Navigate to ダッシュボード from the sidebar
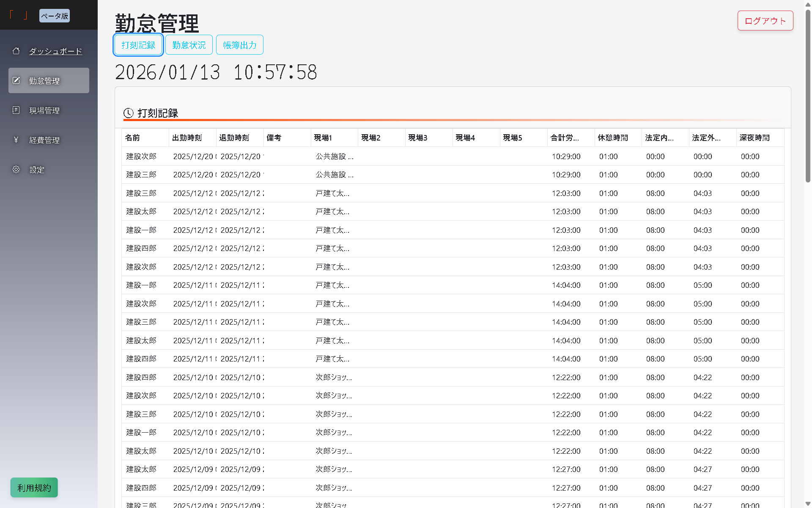Image resolution: width=812 pixels, height=508 pixels. [55, 51]
